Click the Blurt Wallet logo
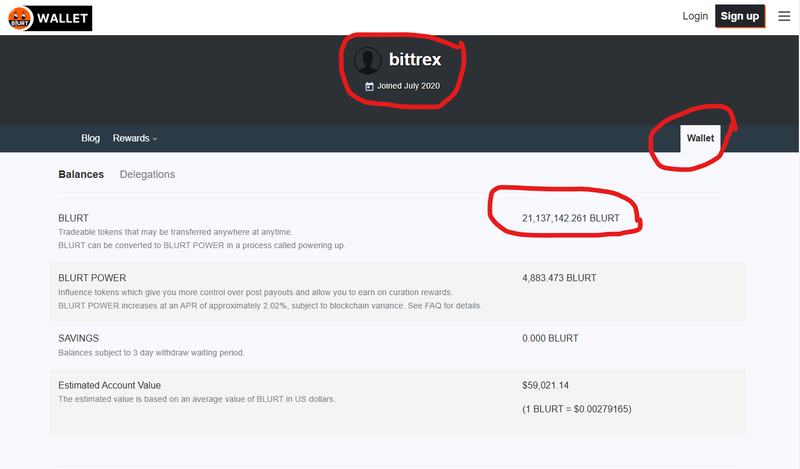 click(x=47, y=17)
